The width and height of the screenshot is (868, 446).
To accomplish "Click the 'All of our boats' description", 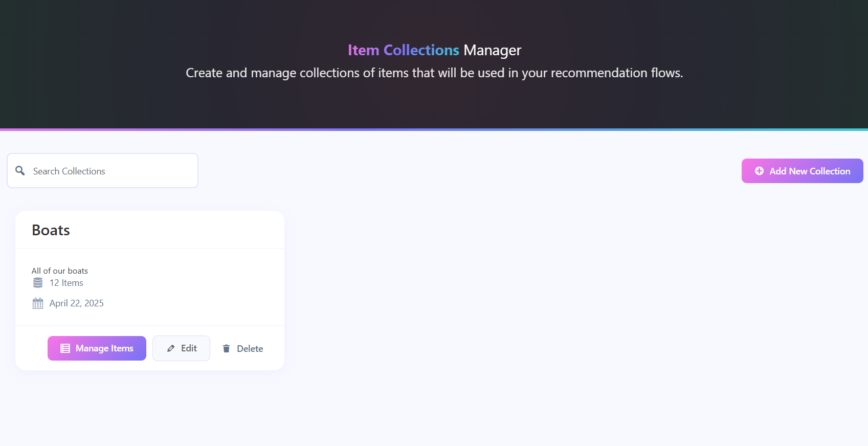I will point(60,271).
